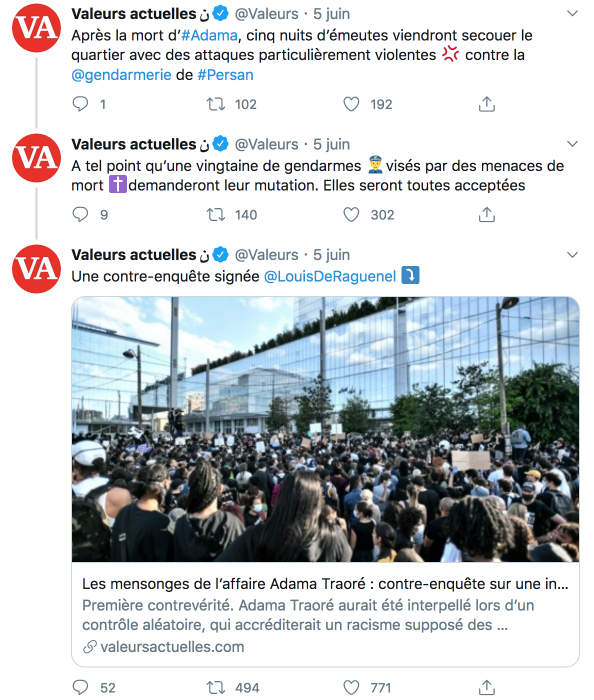Reply to the tweet about Adama riots
The height and width of the screenshot is (700, 594).
click(80, 104)
